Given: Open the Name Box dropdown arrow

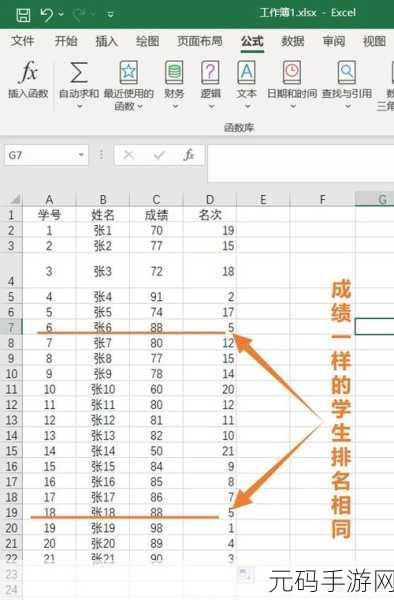Looking at the screenshot, I should [81, 155].
